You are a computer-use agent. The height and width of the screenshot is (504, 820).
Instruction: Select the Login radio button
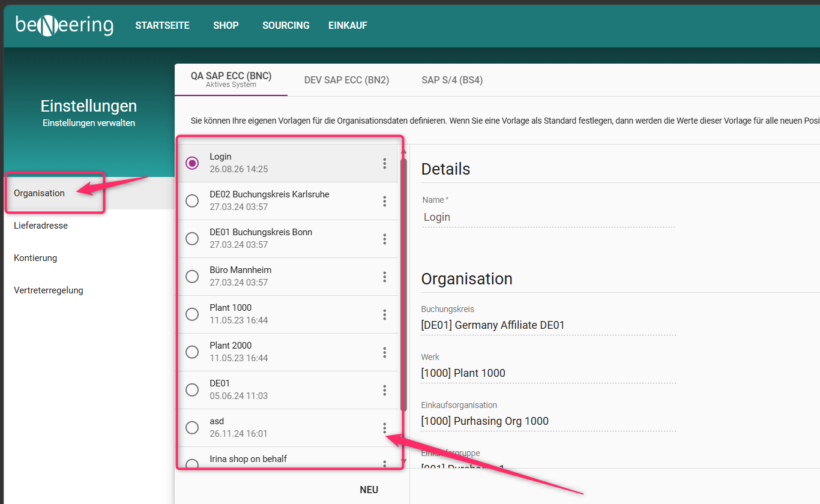[192, 163]
